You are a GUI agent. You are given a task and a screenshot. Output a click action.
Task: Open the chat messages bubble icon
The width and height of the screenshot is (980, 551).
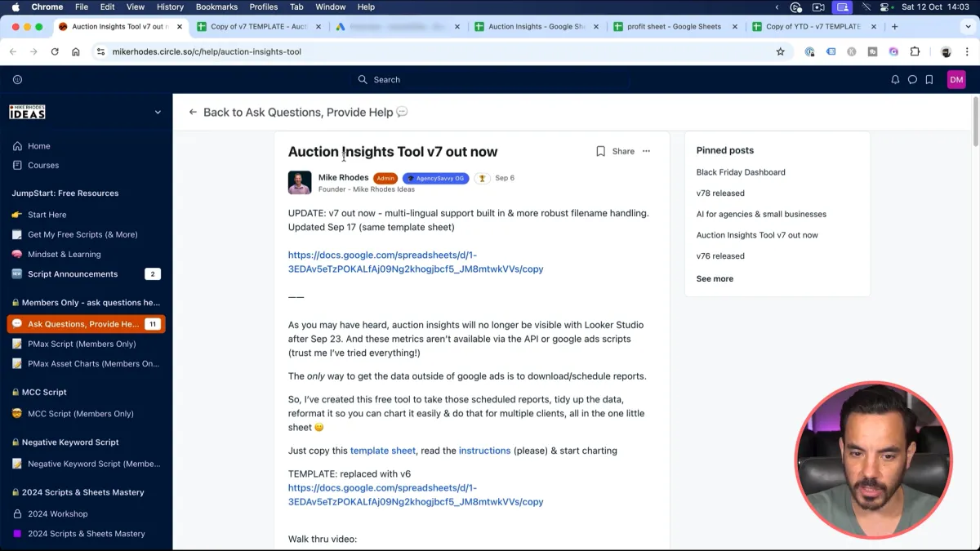coord(912,79)
